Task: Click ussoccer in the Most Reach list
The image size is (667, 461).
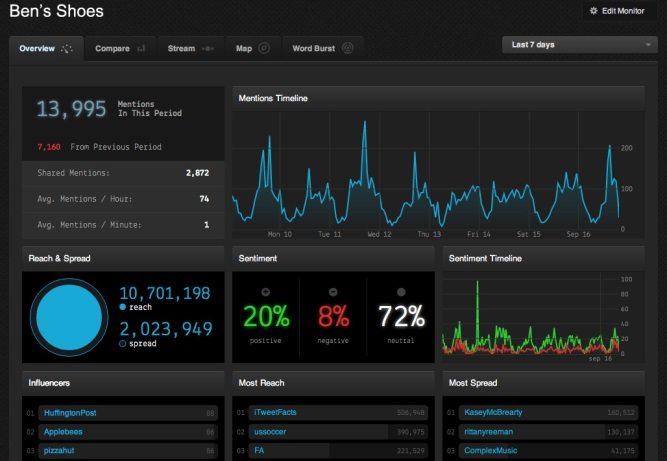Action: [x=271, y=432]
